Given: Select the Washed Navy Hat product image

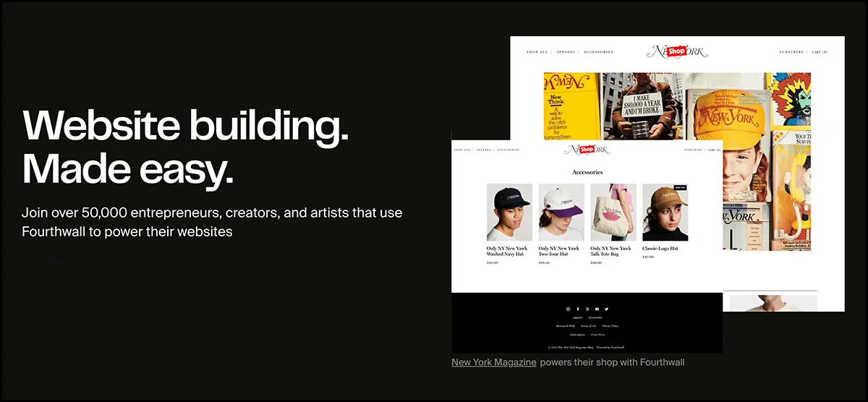Looking at the screenshot, I should 509,212.
